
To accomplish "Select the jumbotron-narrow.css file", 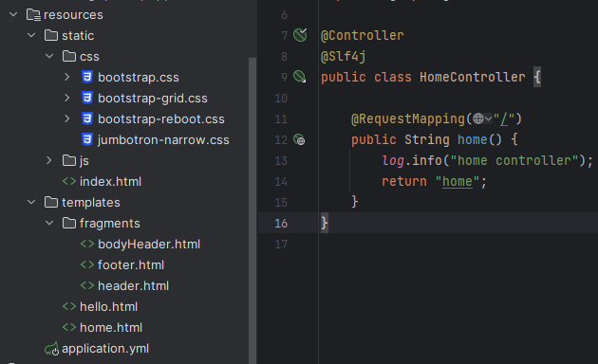I will click(163, 139).
